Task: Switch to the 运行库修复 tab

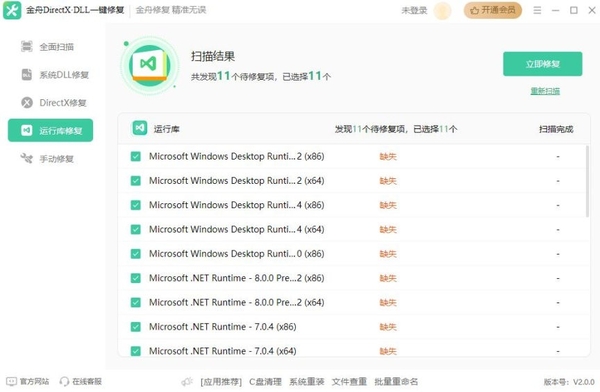Action: (51, 131)
